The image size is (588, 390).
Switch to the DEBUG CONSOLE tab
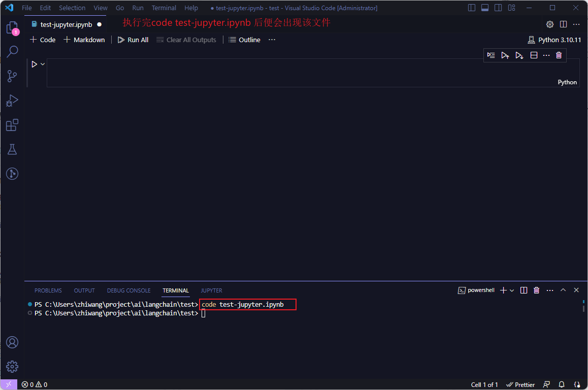coord(128,290)
